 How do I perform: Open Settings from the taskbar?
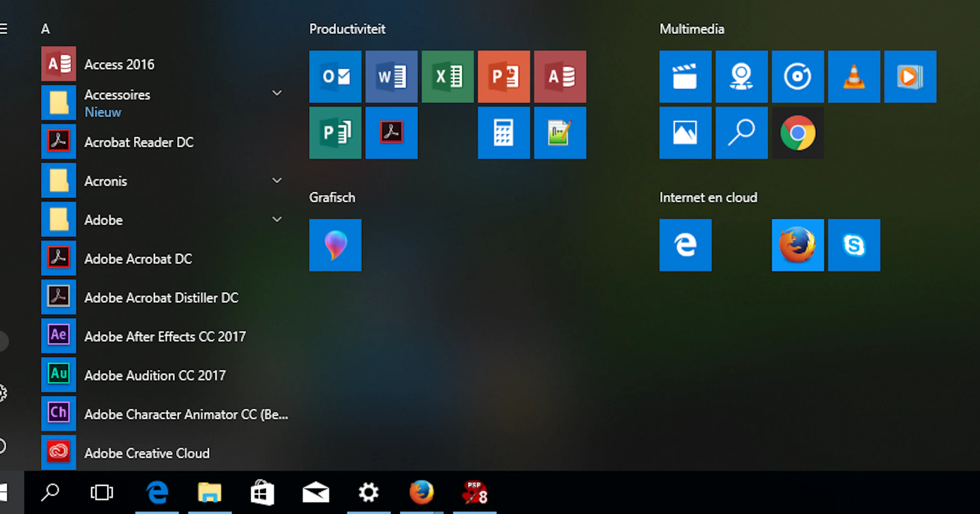pyautogui.click(x=368, y=492)
